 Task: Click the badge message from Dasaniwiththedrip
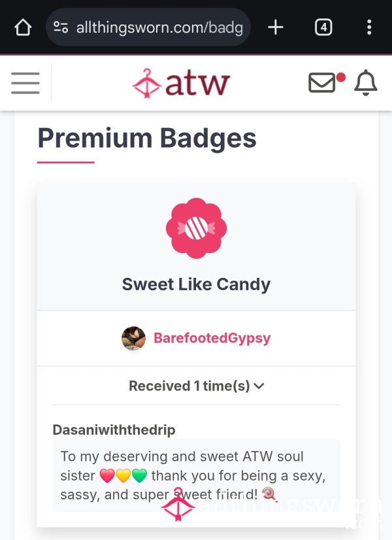196,475
